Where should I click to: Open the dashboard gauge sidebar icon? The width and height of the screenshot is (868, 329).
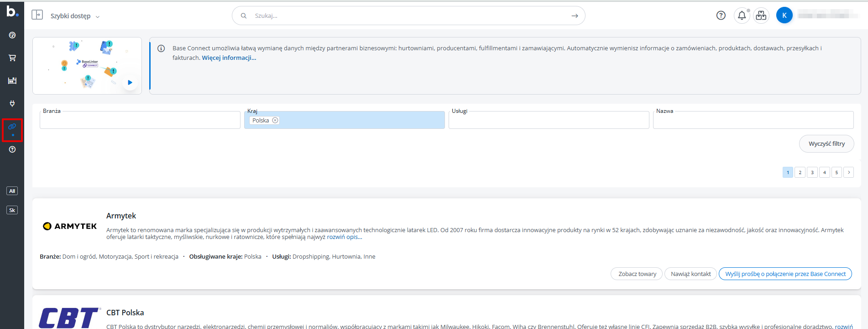12,35
